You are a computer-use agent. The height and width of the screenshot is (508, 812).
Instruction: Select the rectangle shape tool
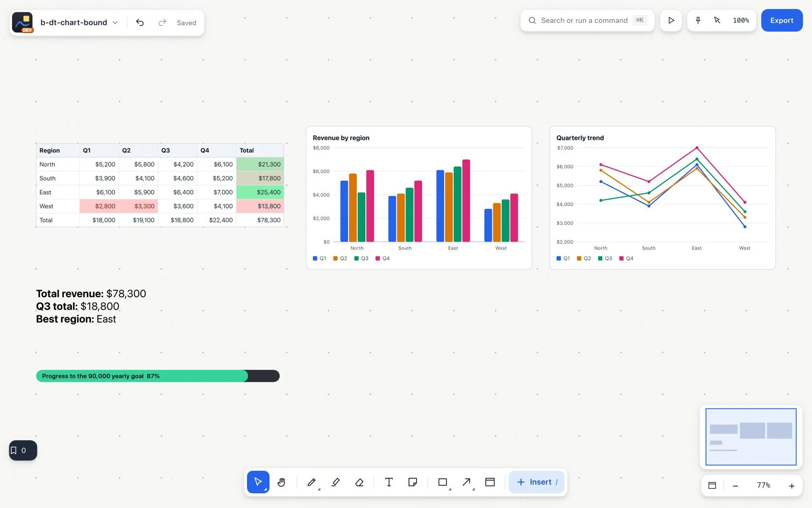[x=443, y=482]
